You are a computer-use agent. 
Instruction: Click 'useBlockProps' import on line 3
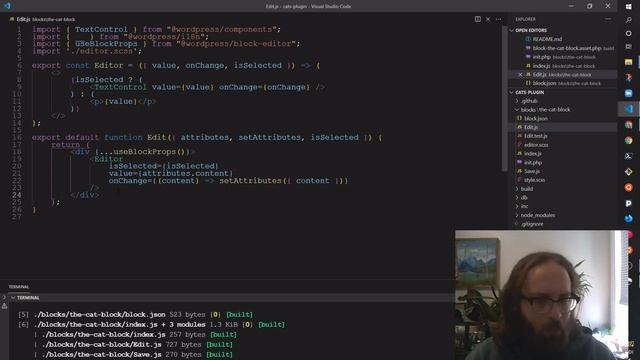107,44
